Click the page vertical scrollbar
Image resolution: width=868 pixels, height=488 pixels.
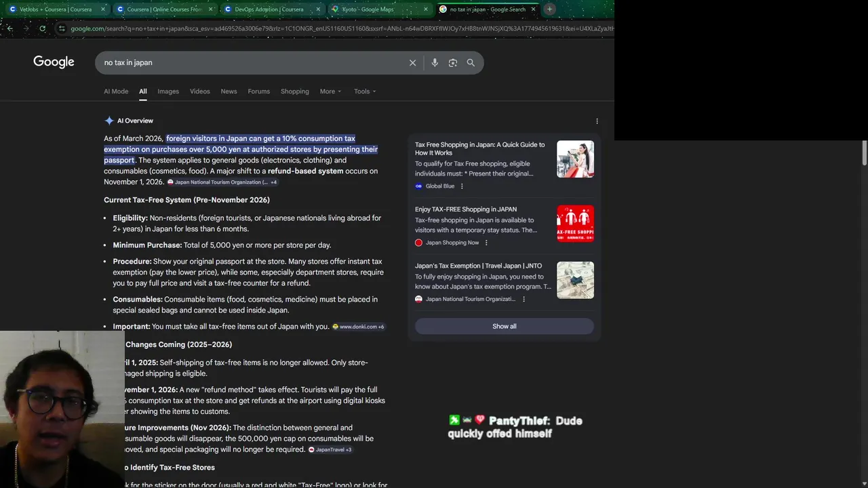(x=865, y=152)
